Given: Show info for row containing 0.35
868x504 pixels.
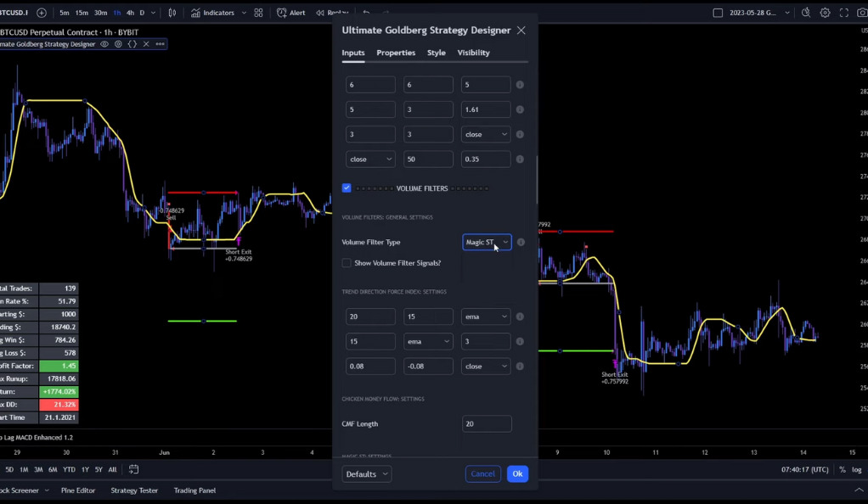Looking at the screenshot, I should [520, 159].
